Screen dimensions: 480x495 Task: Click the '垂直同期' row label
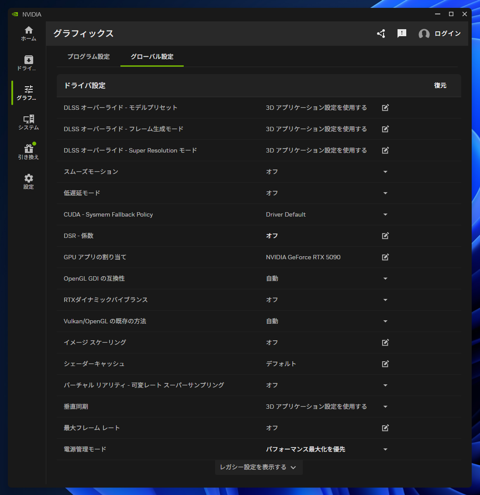(76, 406)
